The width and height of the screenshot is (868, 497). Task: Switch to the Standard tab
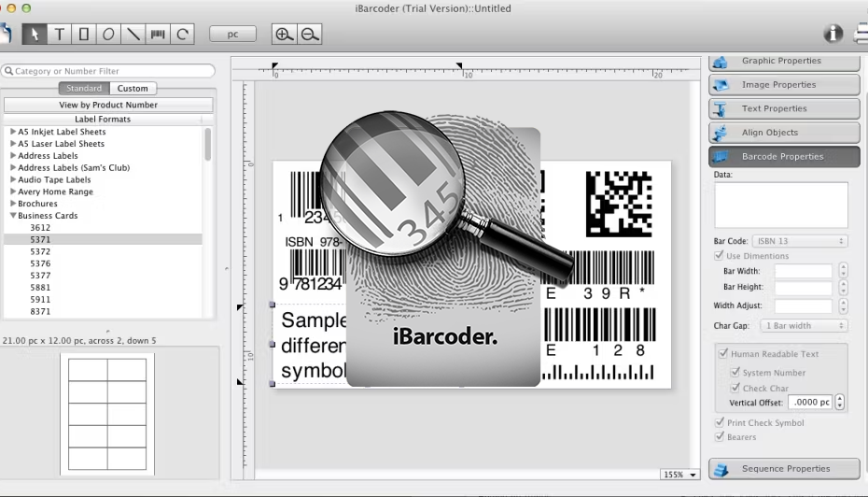(84, 88)
